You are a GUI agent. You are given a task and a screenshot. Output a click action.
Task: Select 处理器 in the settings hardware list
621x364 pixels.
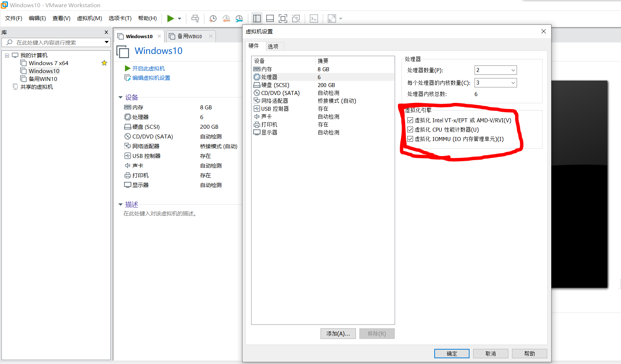click(323, 77)
